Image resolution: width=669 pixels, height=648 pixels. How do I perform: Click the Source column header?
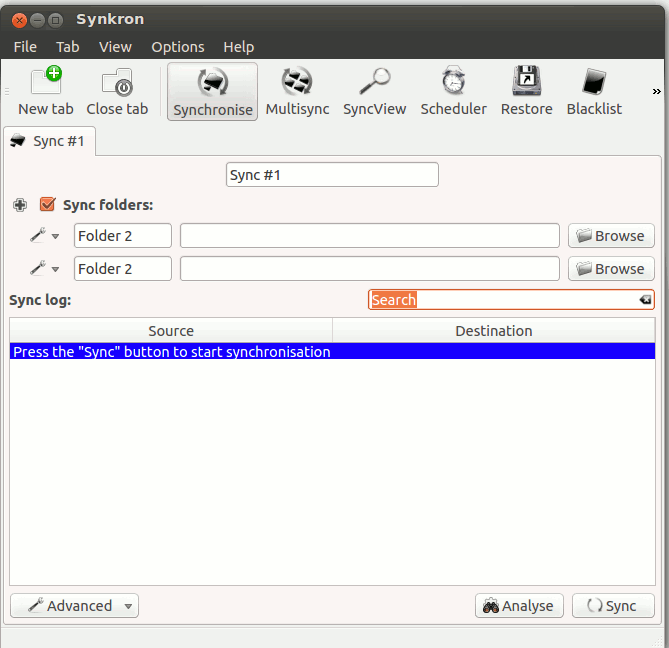(171, 331)
